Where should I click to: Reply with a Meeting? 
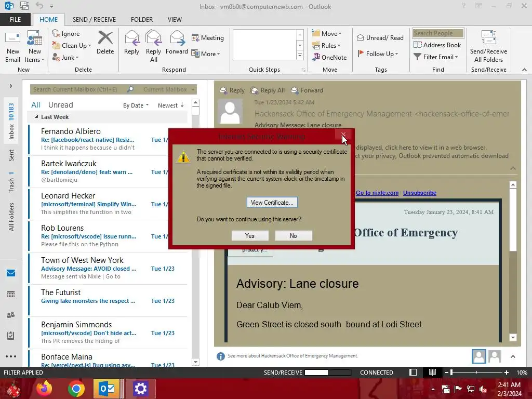[207, 37]
